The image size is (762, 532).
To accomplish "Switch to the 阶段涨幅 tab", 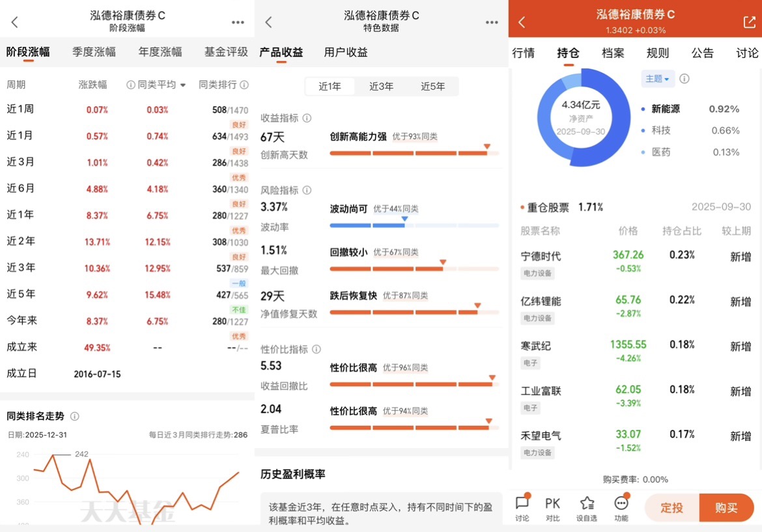I will coord(28,52).
